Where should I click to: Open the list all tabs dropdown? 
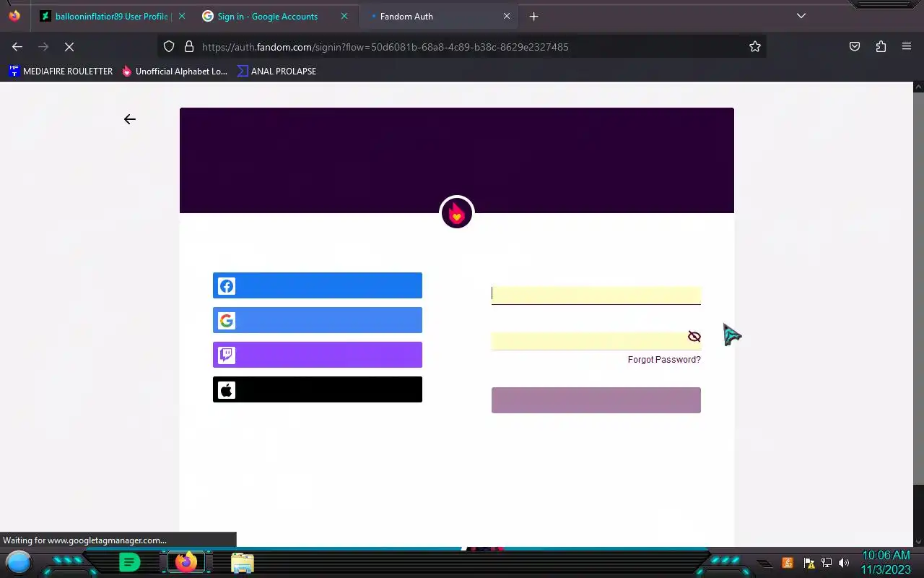tap(801, 16)
